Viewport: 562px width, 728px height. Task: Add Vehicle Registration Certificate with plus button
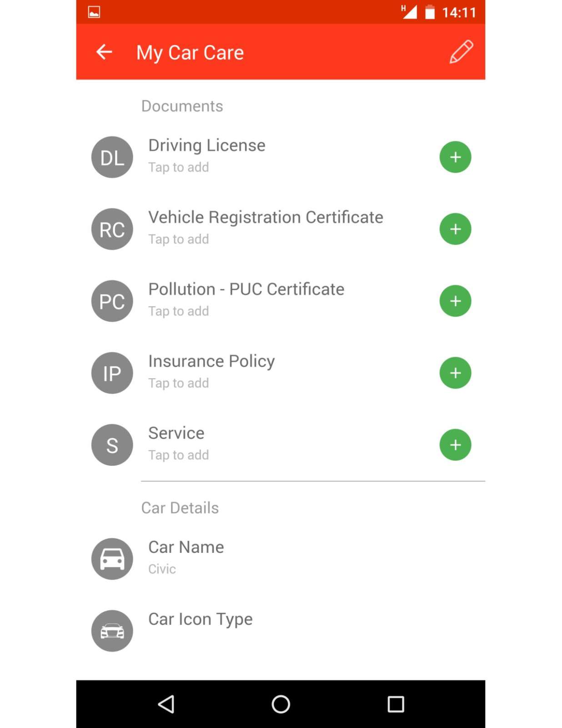pyautogui.click(x=455, y=229)
